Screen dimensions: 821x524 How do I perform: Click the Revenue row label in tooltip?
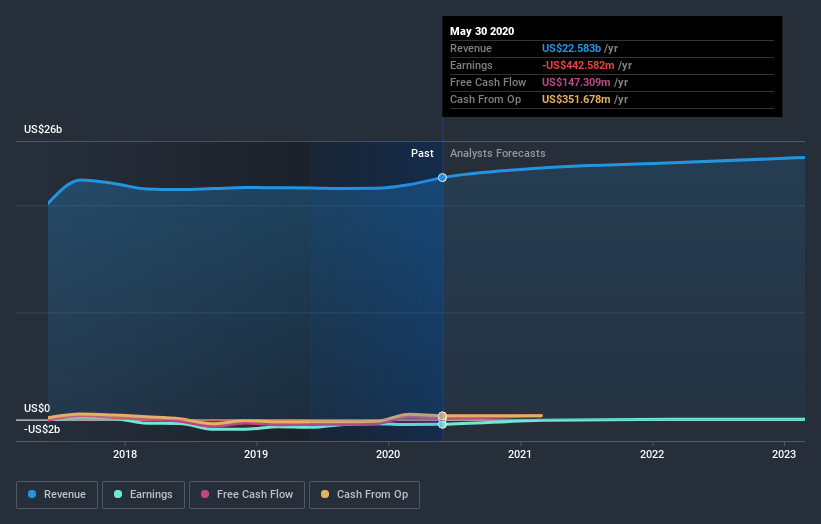[471, 48]
